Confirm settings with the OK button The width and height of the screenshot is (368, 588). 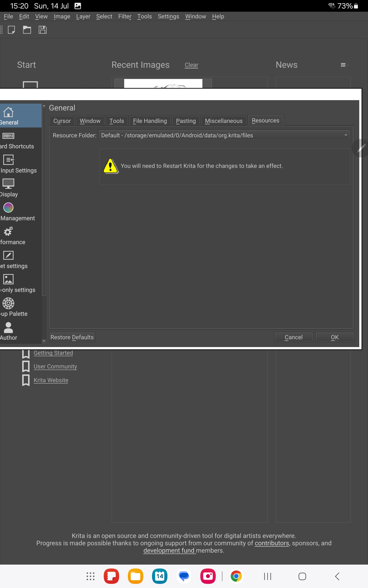click(335, 337)
